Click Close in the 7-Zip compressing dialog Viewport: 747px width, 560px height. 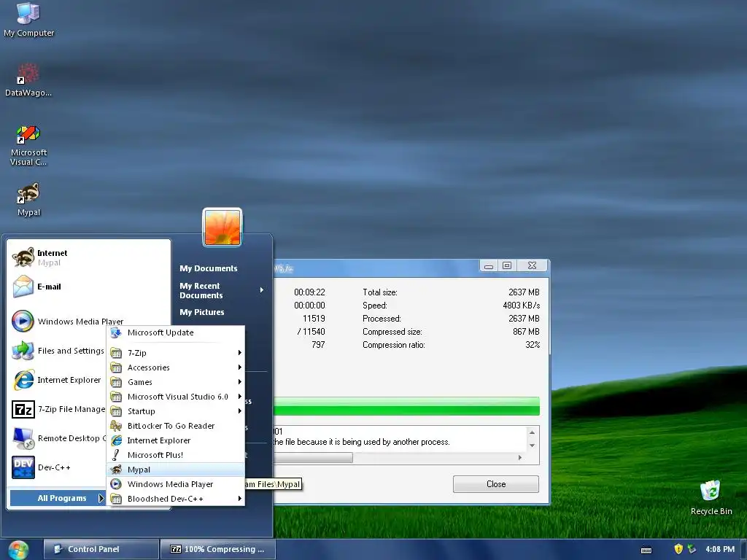[496, 484]
